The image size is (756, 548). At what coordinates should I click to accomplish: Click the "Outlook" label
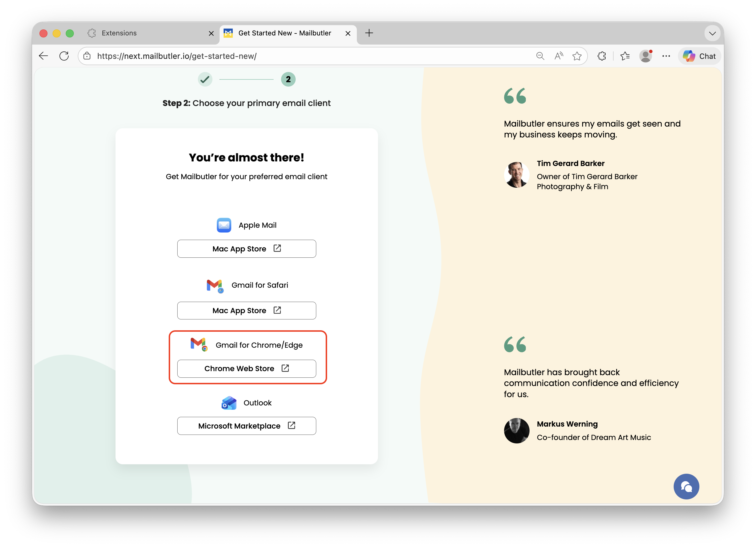257,403
